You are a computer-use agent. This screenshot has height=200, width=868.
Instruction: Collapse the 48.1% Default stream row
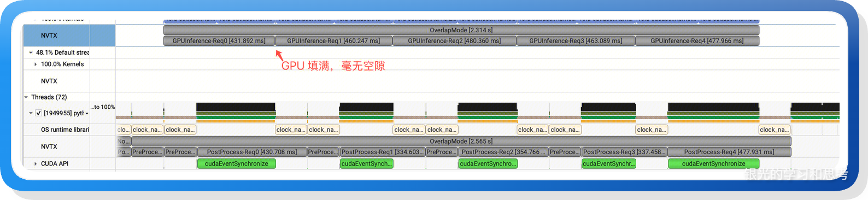[x=31, y=52]
